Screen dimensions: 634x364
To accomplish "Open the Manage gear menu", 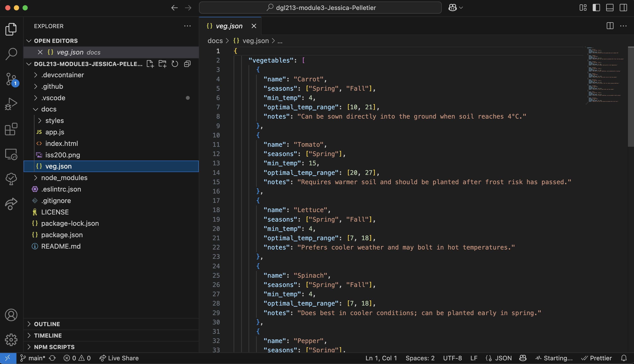I will click(11, 340).
